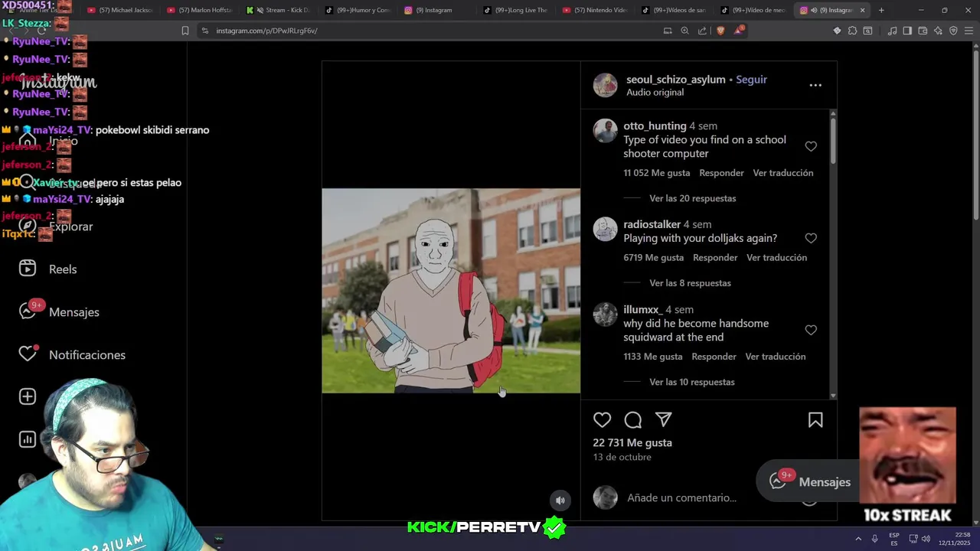This screenshot has width=980, height=551.
Task: Open Reels from the sidebar
Action: point(47,269)
